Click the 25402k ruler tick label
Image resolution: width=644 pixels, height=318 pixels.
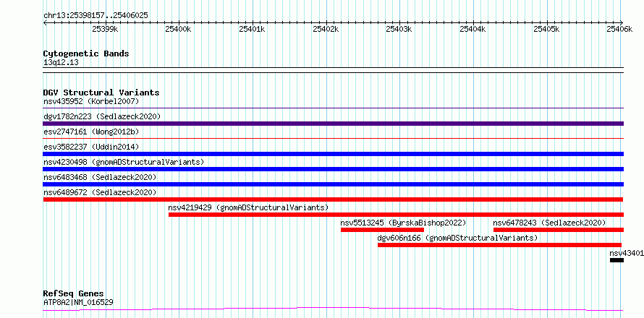click(x=326, y=29)
